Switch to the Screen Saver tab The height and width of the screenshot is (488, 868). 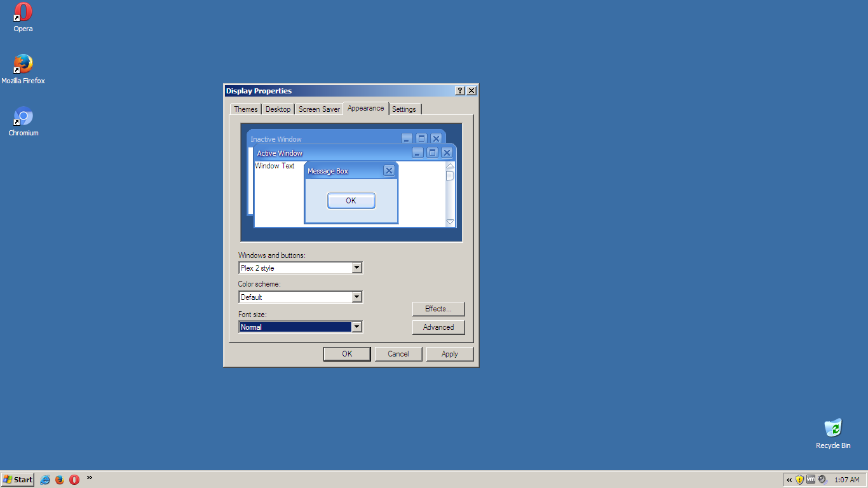pos(319,109)
